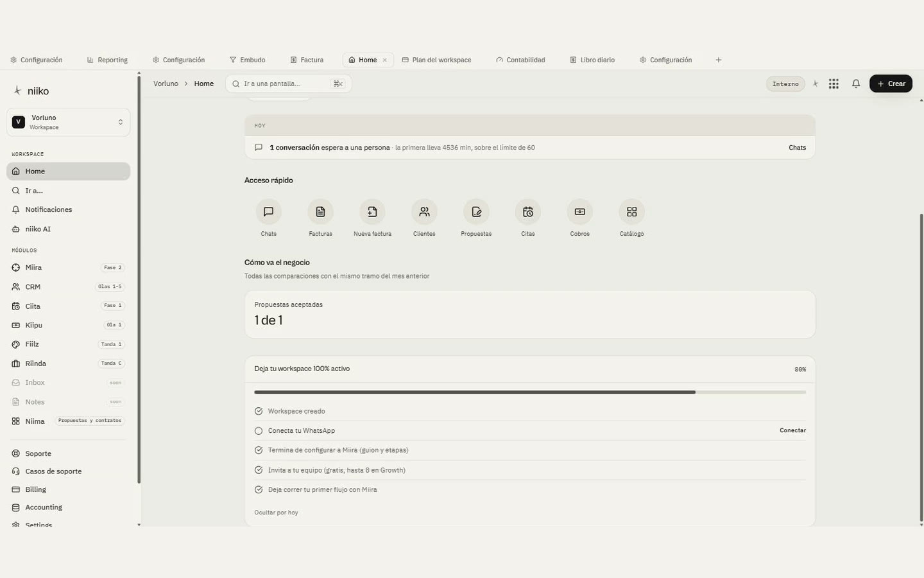Viewport: 924px width, 578px height.
Task: Open Casos de soporte in sidebar
Action: point(68,471)
